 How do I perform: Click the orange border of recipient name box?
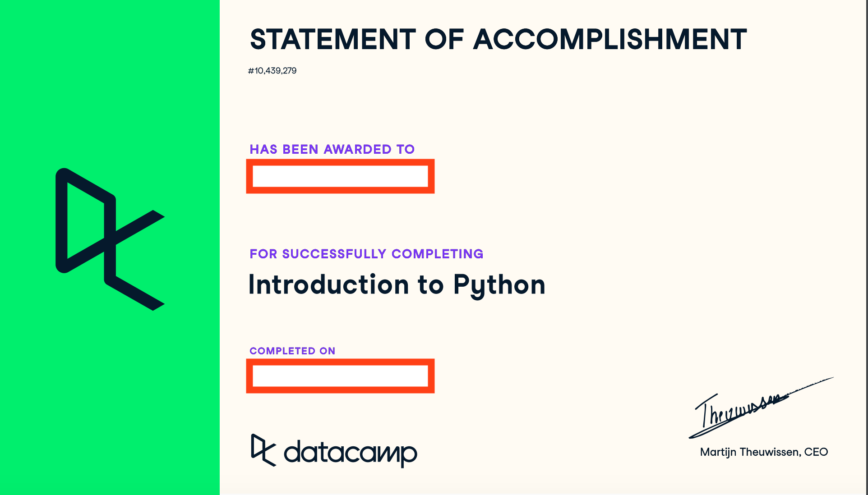[x=340, y=162]
